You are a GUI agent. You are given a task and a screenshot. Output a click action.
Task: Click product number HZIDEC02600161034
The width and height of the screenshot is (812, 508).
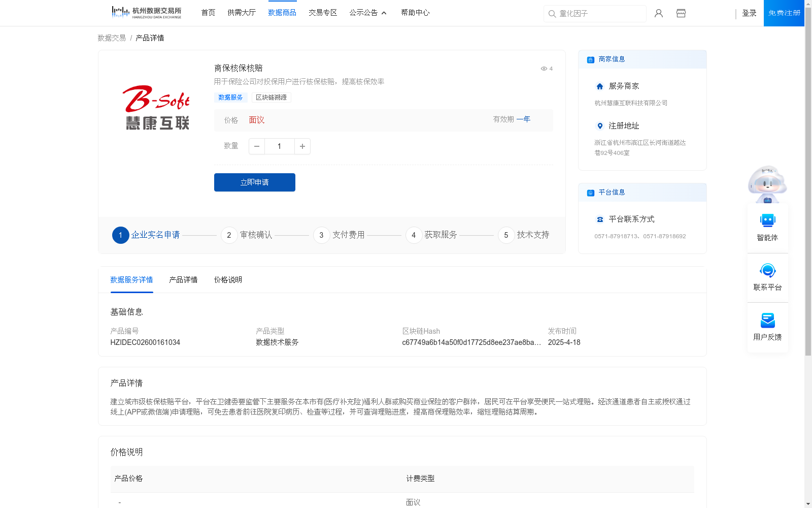coord(145,342)
